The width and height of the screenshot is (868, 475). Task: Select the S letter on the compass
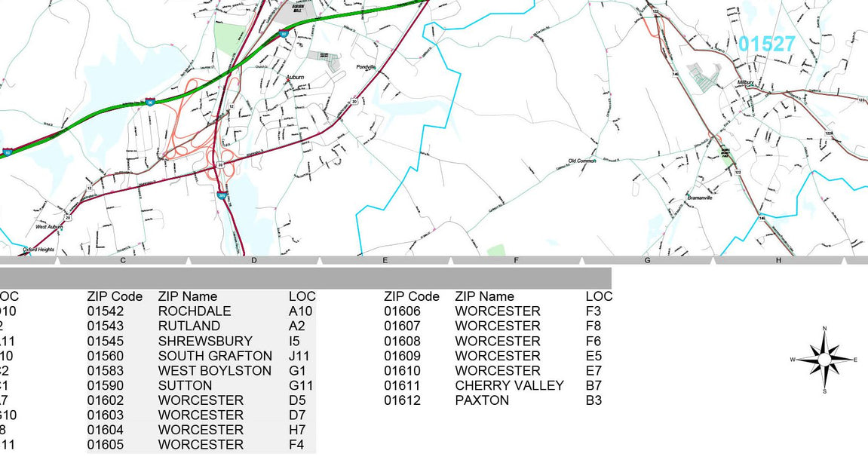(x=824, y=391)
